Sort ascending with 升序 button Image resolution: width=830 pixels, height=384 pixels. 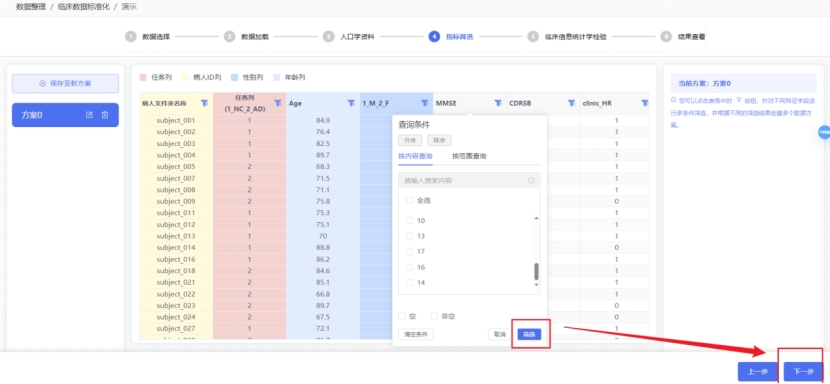[x=410, y=140]
